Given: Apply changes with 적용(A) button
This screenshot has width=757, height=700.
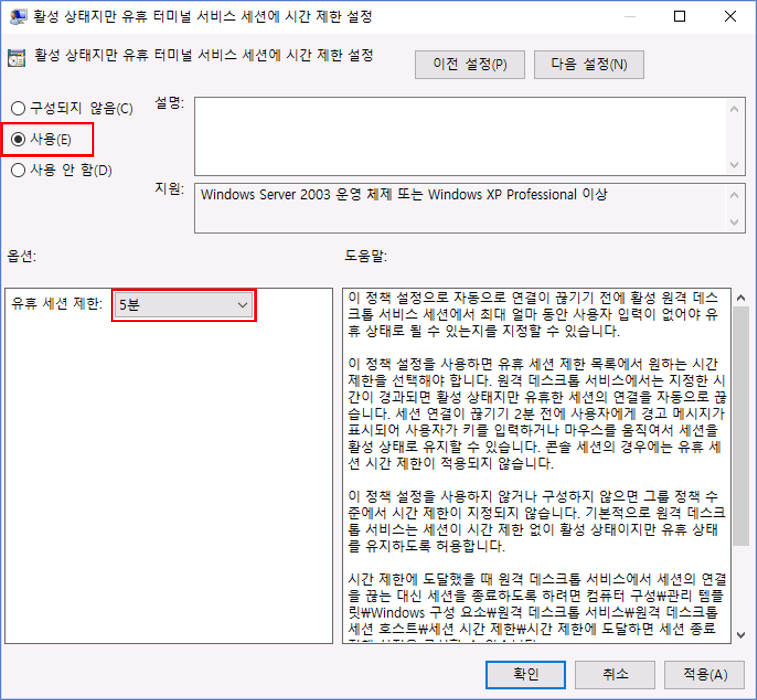Looking at the screenshot, I should click(704, 675).
